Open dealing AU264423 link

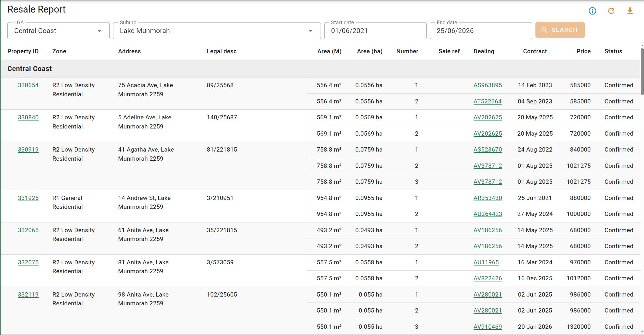[x=488, y=214]
